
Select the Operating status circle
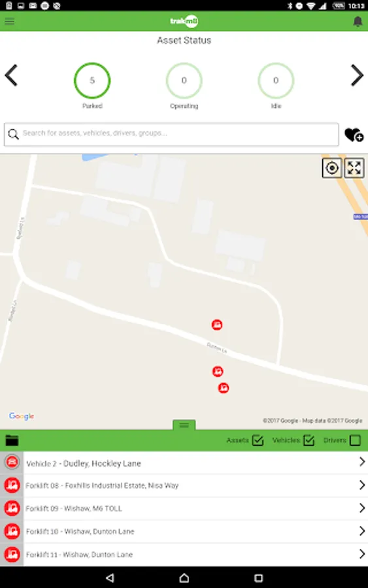[184, 80]
